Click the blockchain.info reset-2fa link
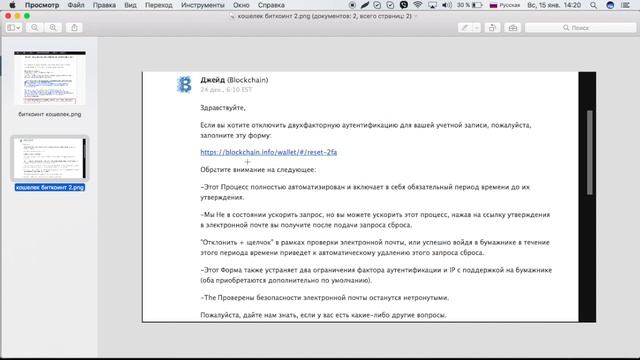 (x=269, y=152)
